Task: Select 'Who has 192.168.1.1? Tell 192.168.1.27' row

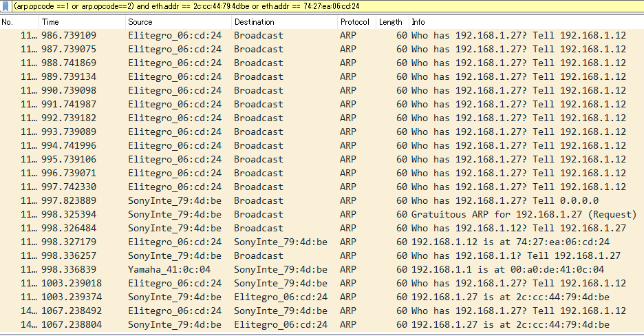Action: (x=322, y=256)
